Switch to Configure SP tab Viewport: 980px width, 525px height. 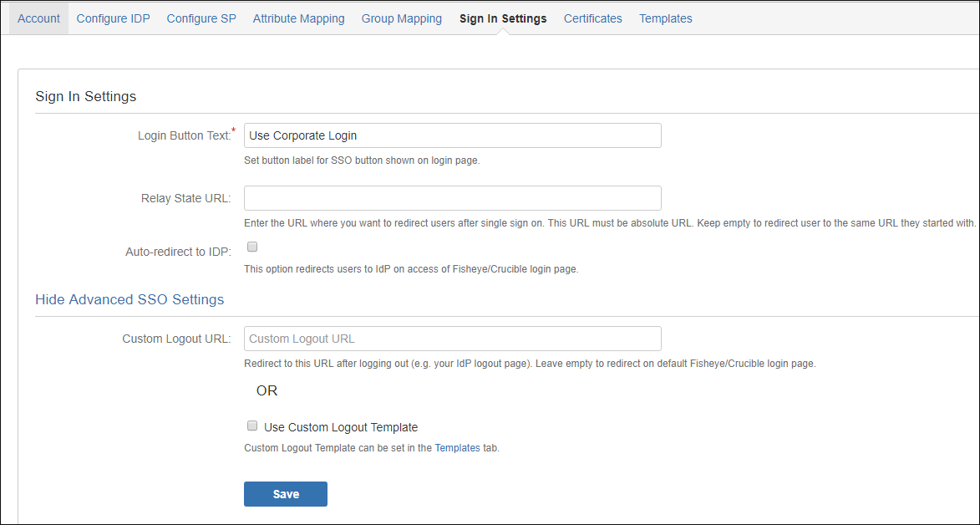click(x=201, y=18)
